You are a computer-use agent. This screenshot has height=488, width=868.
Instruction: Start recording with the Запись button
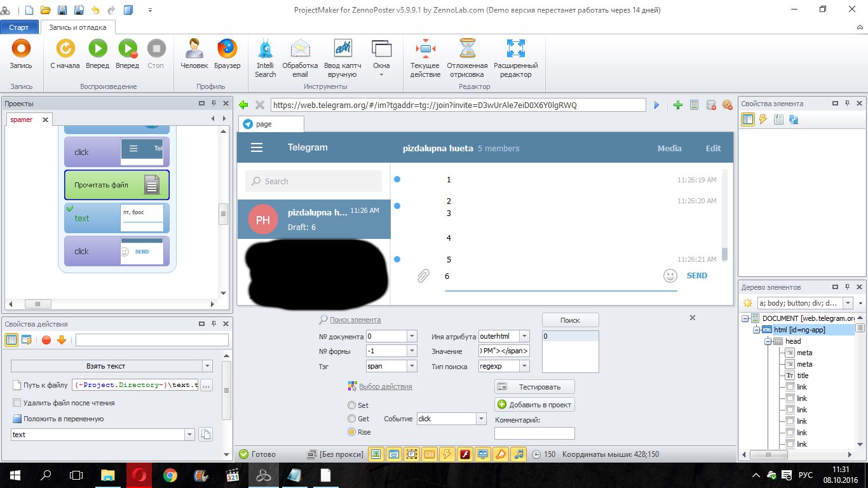tap(21, 54)
